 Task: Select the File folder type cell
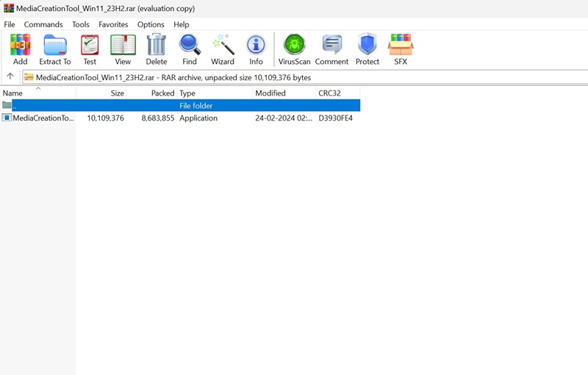pyautogui.click(x=196, y=106)
